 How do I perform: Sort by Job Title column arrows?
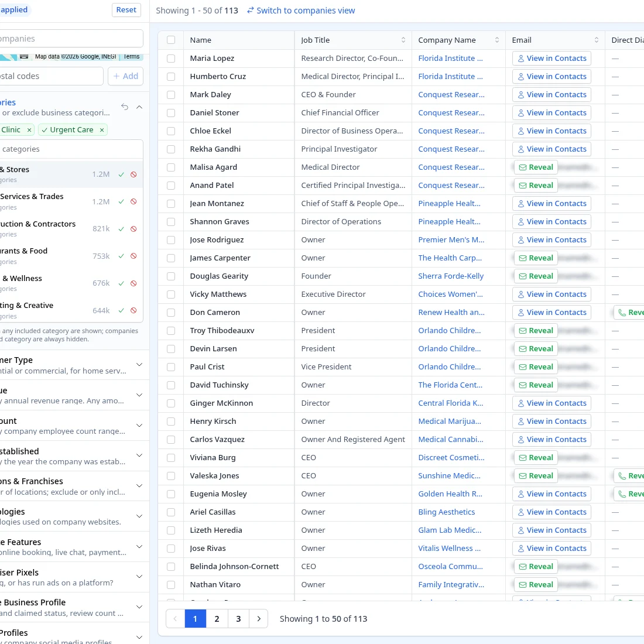coord(403,40)
